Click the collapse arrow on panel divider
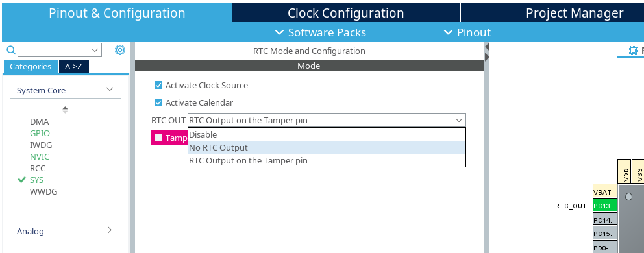 487,45
